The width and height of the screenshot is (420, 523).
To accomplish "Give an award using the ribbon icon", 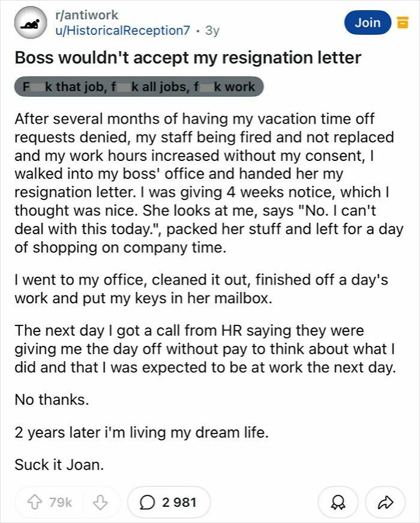I will coord(337,500).
